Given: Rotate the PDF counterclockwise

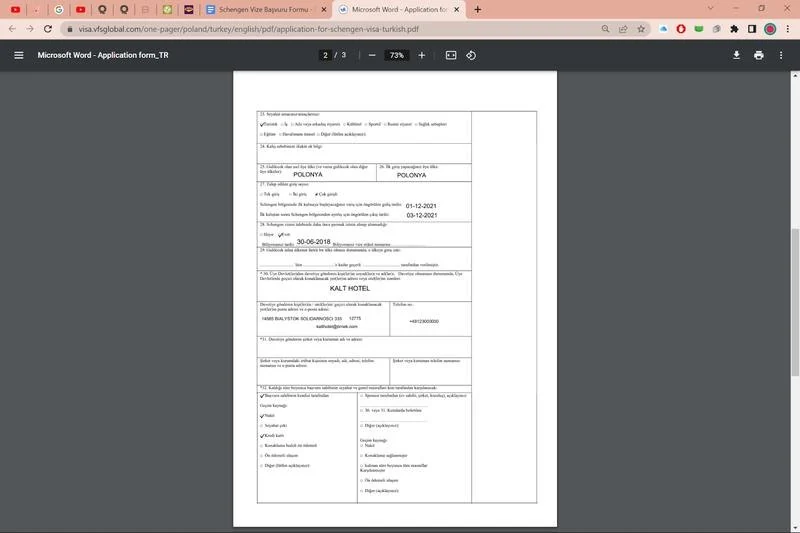Looking at the screenshot, I should [471, 55].
